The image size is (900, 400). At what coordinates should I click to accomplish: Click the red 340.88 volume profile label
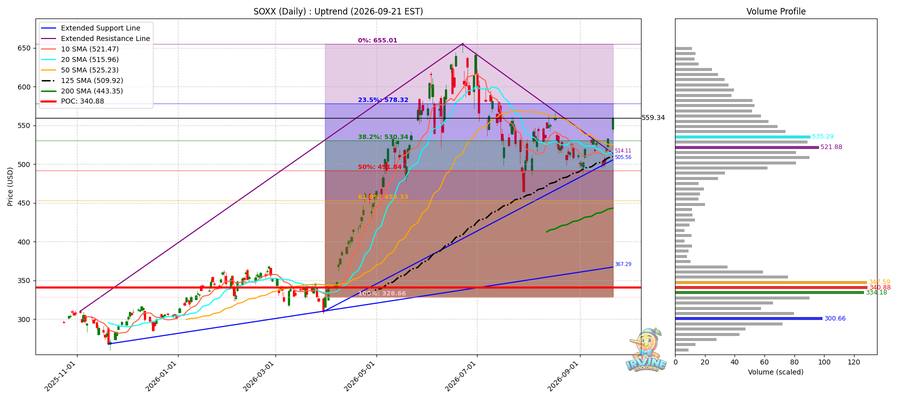click(x=879, y=288)
